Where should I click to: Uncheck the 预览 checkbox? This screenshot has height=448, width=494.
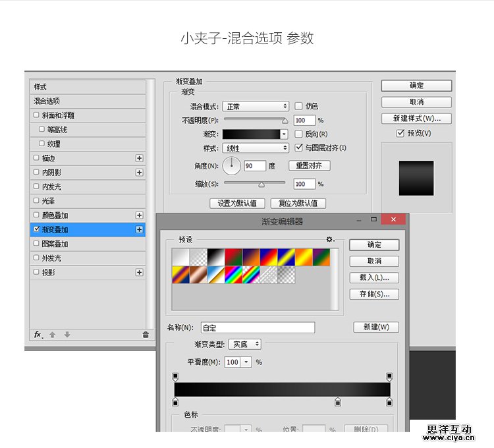click(400, 133)
